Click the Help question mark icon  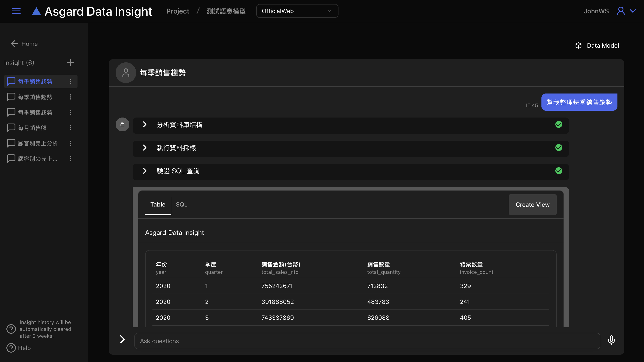click(x=11, y=348)
